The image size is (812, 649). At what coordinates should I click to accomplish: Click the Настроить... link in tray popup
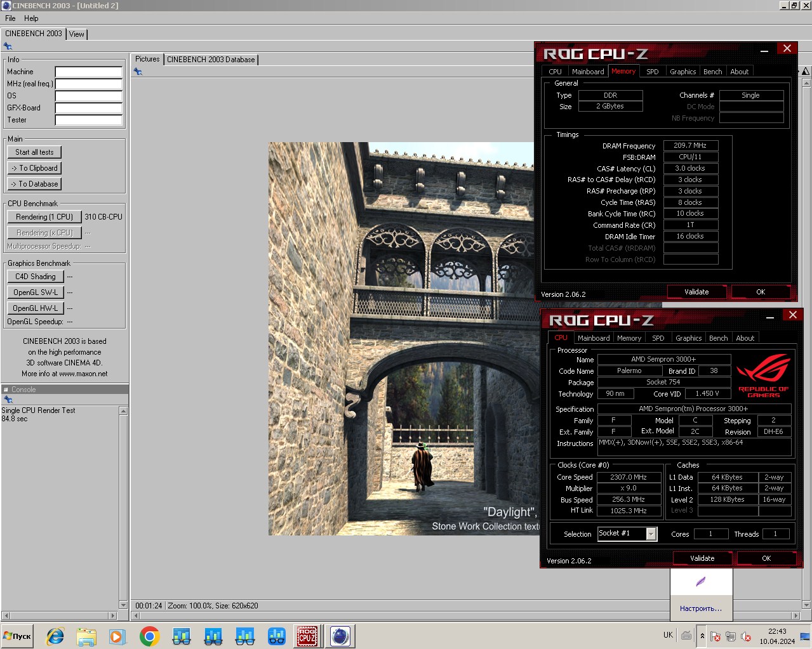(x=701, y=608)
